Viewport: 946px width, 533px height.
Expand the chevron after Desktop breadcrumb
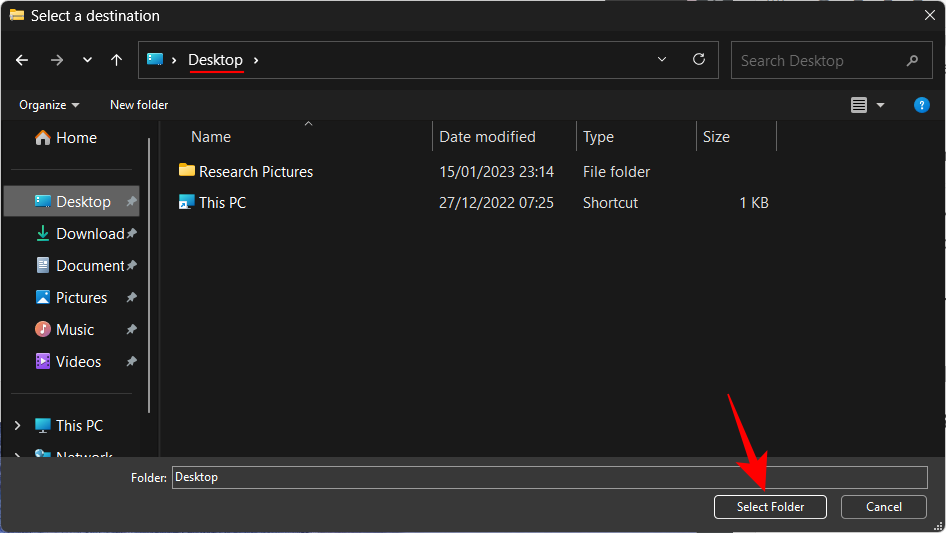pos(256,60)
